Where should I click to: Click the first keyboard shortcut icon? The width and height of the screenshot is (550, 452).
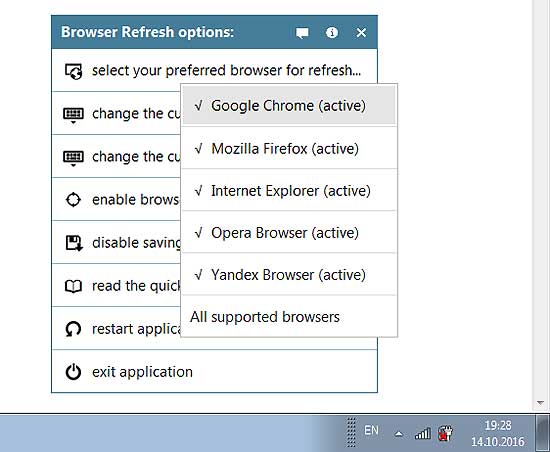[73, 115]
